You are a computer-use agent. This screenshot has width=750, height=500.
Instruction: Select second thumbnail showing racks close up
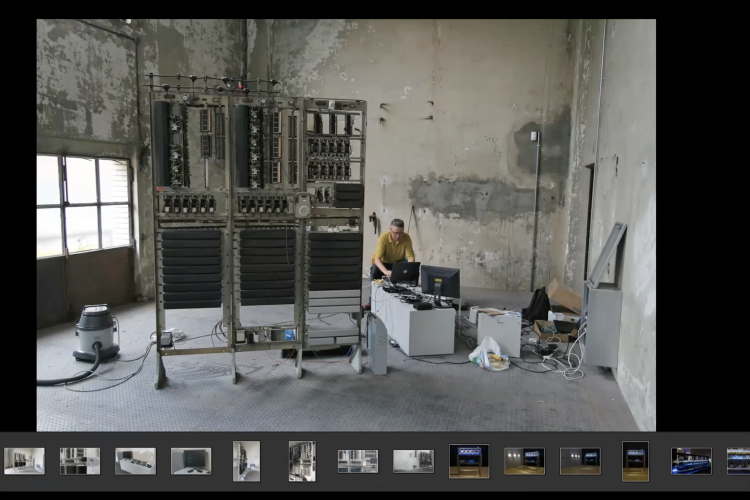click(x=80, y=461)
